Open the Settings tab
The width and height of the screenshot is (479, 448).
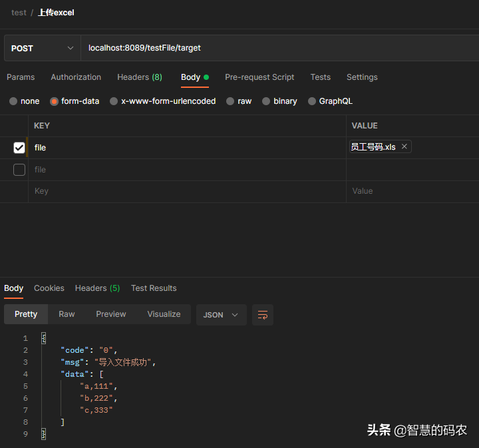coord(362,77)
